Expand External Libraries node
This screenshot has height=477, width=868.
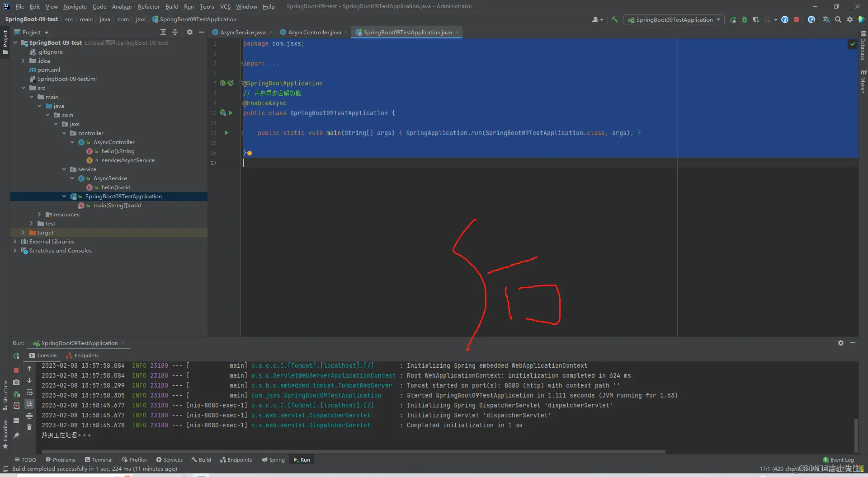coord(15,242)
